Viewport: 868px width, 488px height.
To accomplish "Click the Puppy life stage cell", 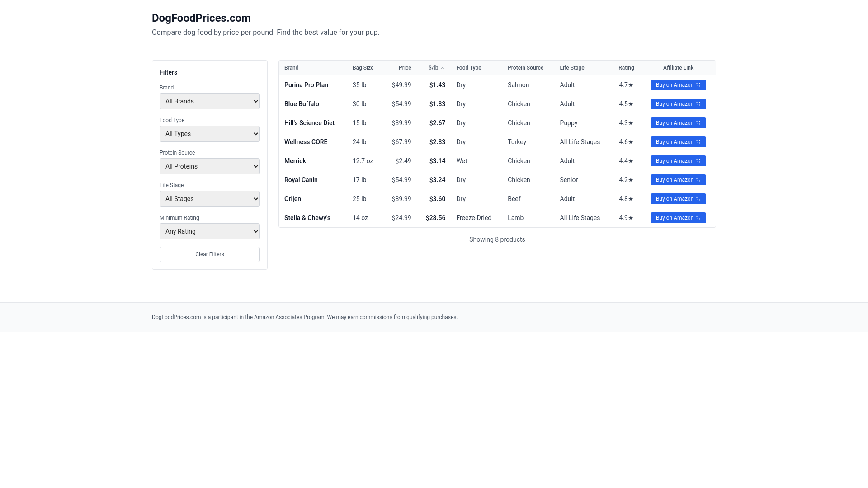I will 568,123.
